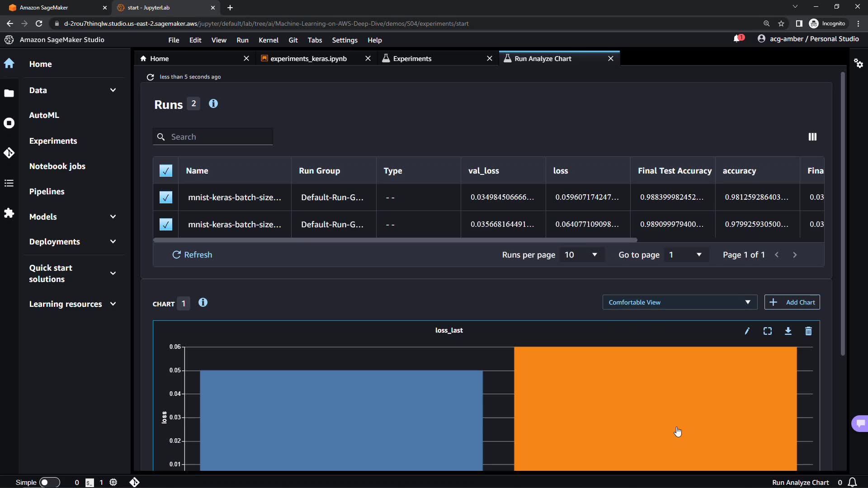Download the loss_last chart

788,331
